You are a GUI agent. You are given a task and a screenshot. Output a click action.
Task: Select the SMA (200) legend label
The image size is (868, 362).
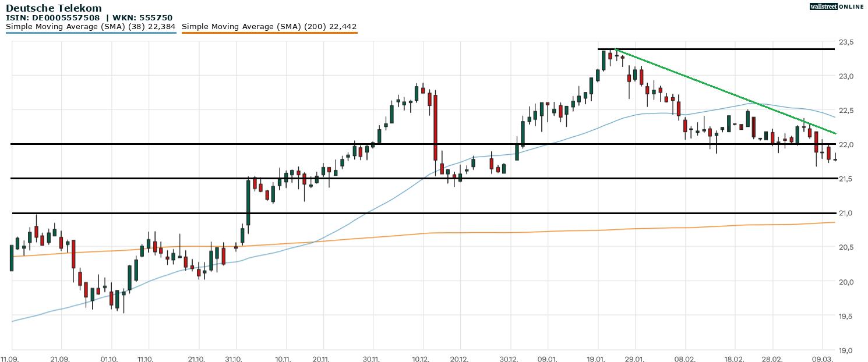(x=269, y=27)
